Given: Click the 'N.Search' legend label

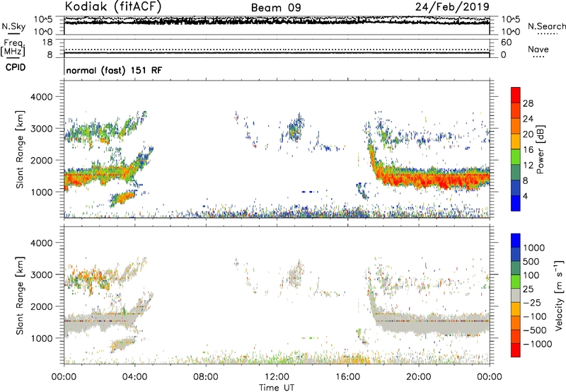Looking at the screenshot, I should (x=546, y=26).
